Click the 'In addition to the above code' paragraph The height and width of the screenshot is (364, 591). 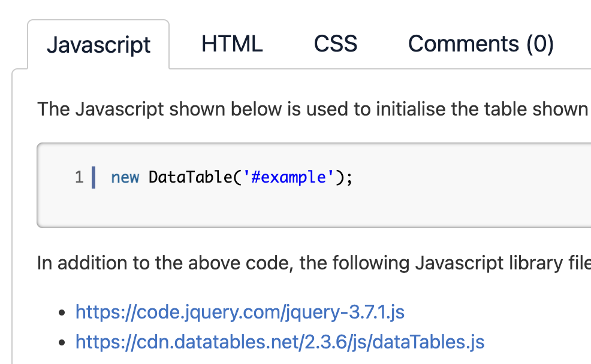(x=180, y=263)
